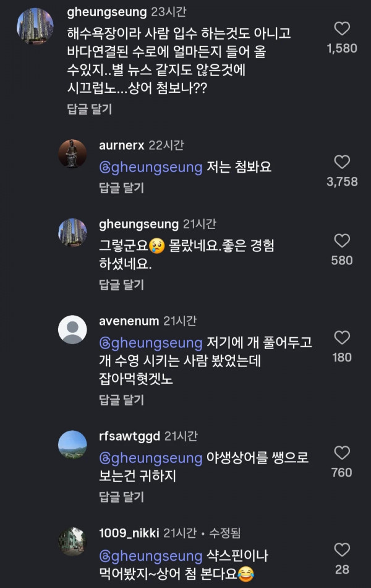Screen dimensions: 371x588
Task: Reply to gheungseung's top comment
Action: tap(89, 109)
